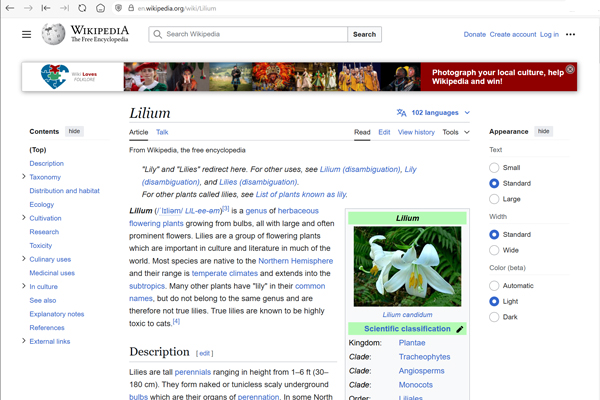
Task: Go back with the browser back arrow
Action: click(x=10, y=8)
